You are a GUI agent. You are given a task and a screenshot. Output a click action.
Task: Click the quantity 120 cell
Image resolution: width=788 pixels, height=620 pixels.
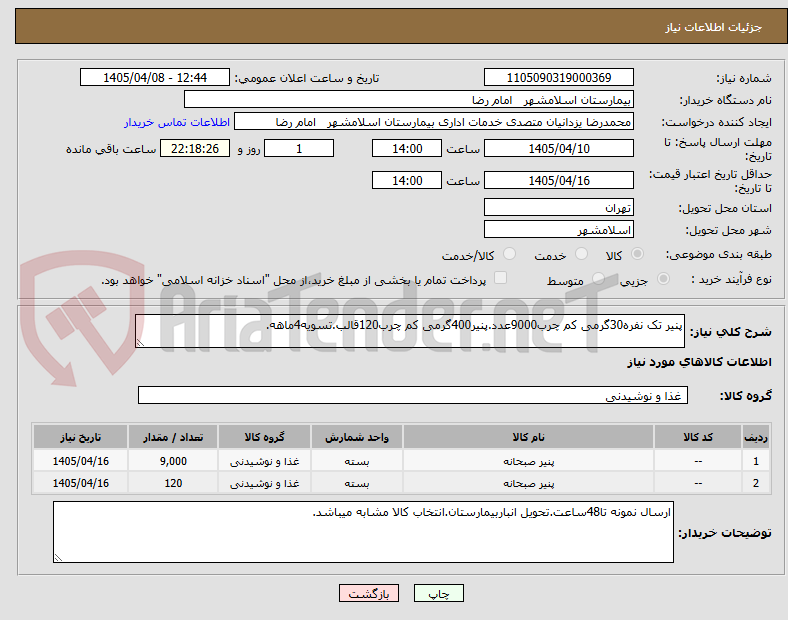tap(173, 483)
